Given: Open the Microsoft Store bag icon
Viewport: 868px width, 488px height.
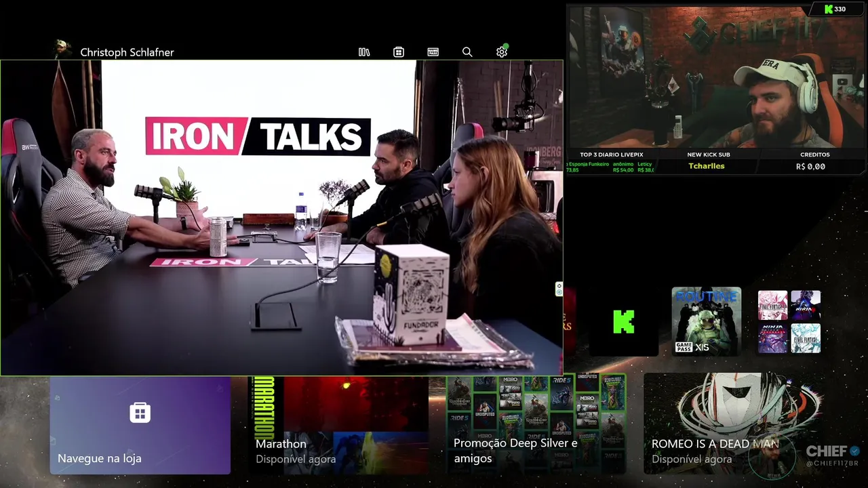Looking at the screenshot, I should (399, 52).
